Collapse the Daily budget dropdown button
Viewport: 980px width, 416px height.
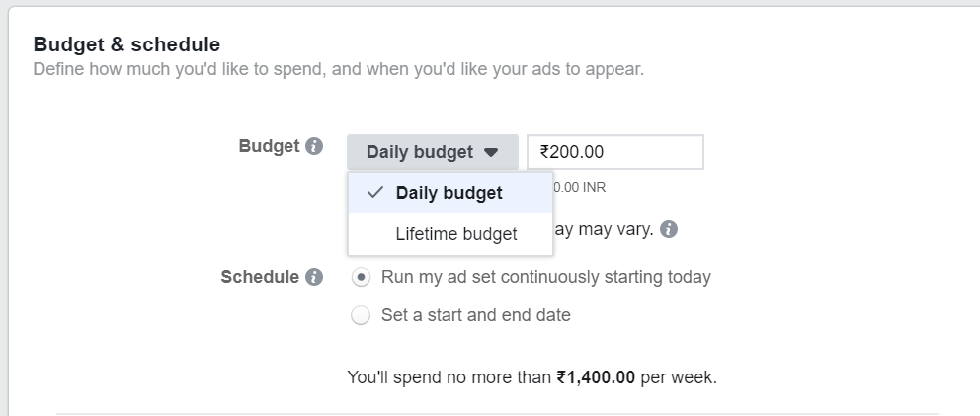click(x=433, y=152)
